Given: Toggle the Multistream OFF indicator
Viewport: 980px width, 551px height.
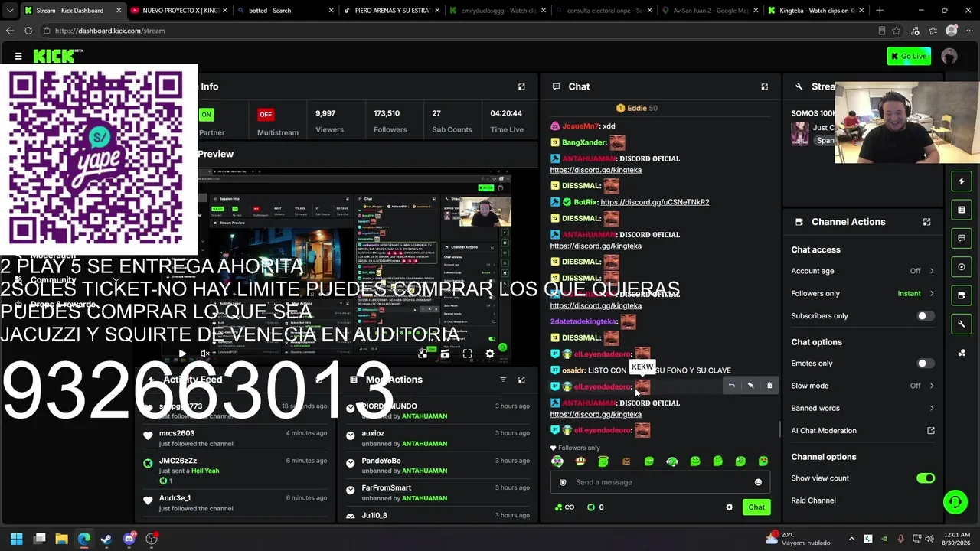Looking at the screenshot, I should (x=266, y=115).
